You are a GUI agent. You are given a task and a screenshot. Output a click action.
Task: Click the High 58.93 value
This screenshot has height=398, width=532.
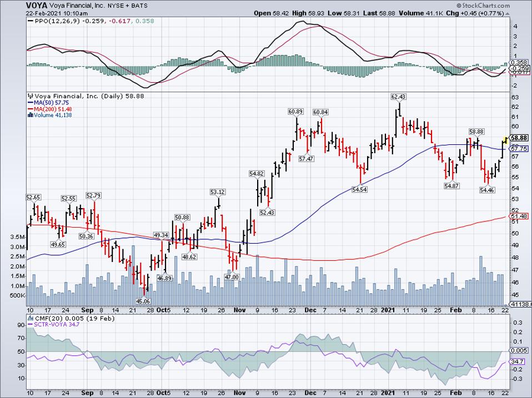point(308,13)
